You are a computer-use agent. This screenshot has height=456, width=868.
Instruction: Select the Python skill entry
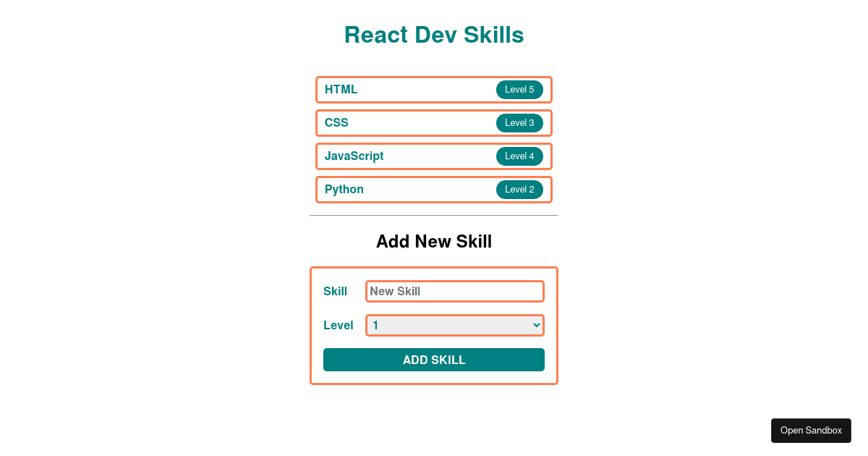click(434, 189)
